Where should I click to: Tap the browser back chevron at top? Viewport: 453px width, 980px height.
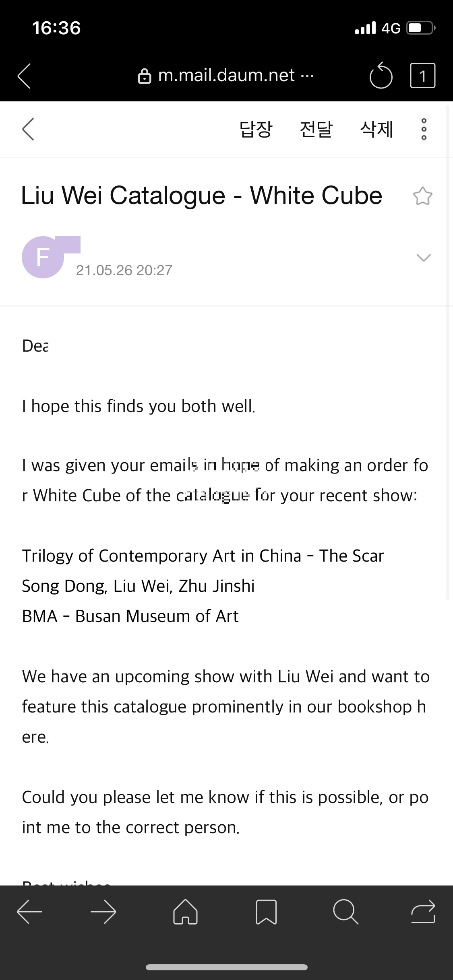point(24,76)
